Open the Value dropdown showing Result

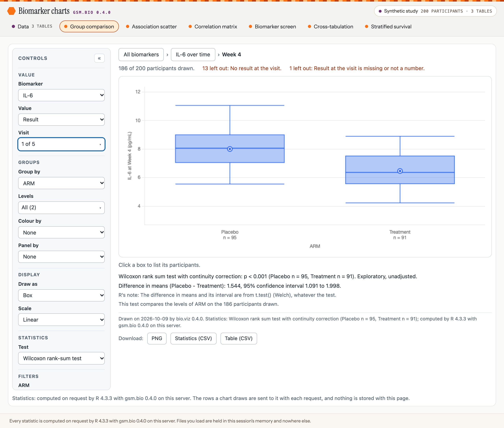point(61,120)
